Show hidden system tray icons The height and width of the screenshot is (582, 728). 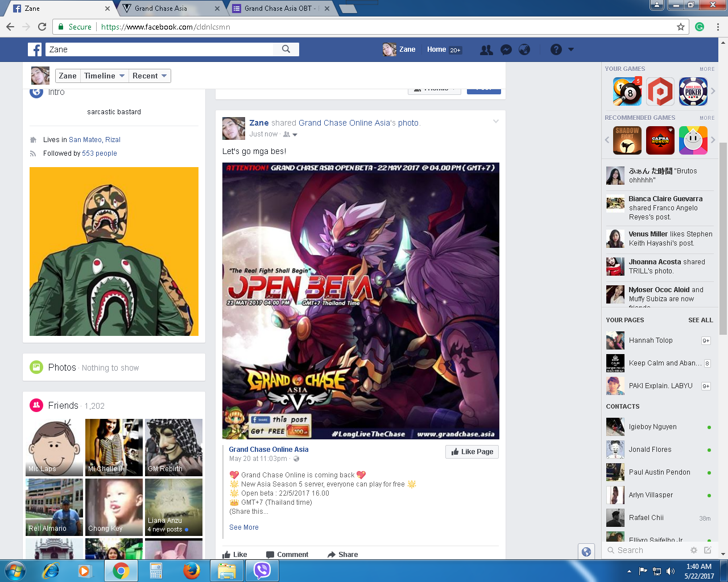[x=629, y=571]
